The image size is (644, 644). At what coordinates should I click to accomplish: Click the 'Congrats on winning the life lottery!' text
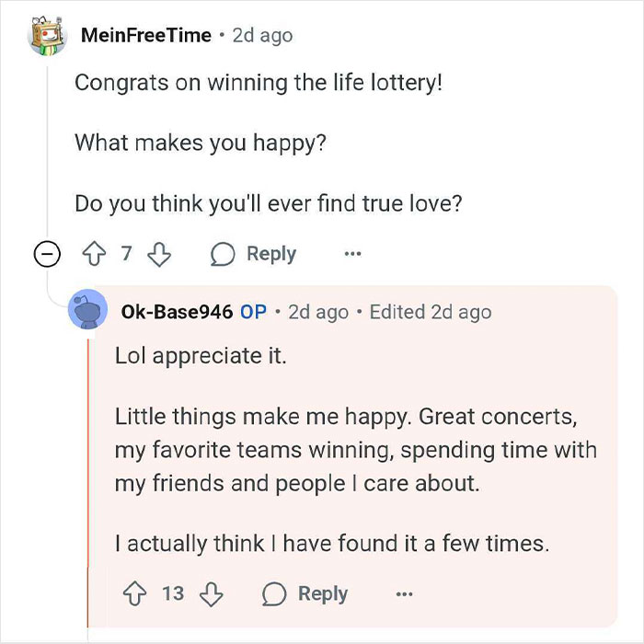[x=259, y=83]
